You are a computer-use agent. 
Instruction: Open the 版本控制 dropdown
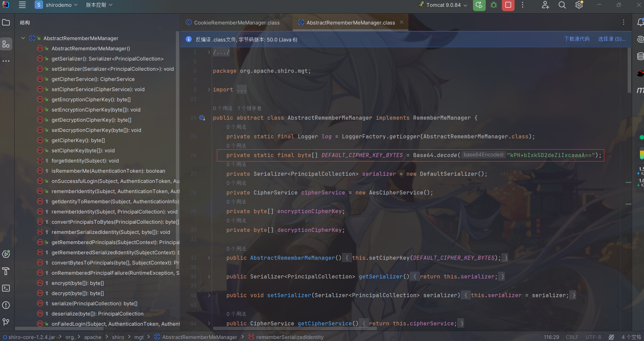coord(99,5)
